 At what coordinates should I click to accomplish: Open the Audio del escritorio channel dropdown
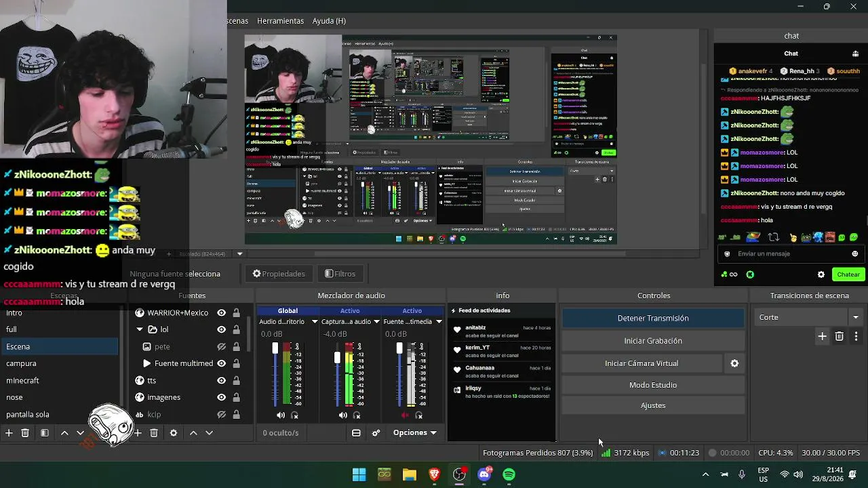pos(315,321)
